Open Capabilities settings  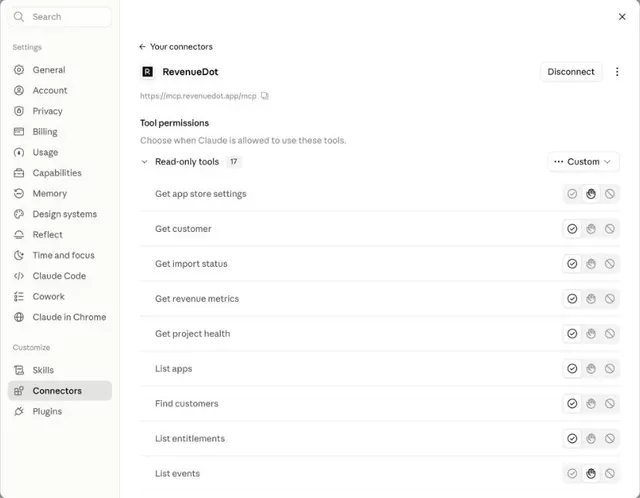coord(60,173)
